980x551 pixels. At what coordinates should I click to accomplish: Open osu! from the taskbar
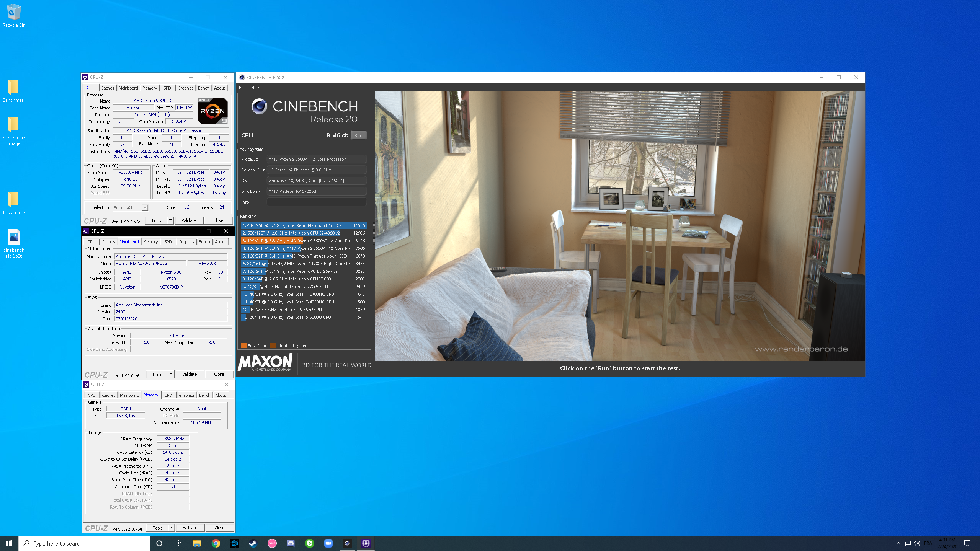tap(272, 543)
